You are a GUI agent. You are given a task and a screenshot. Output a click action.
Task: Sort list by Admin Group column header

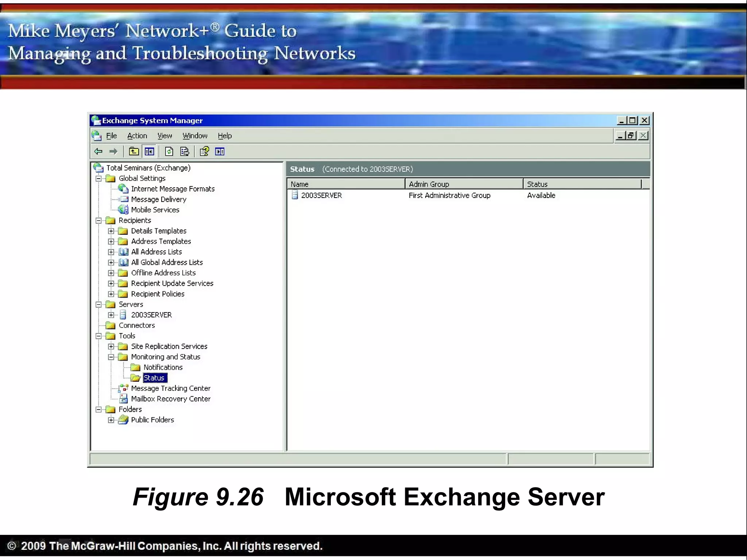[464, 184]
